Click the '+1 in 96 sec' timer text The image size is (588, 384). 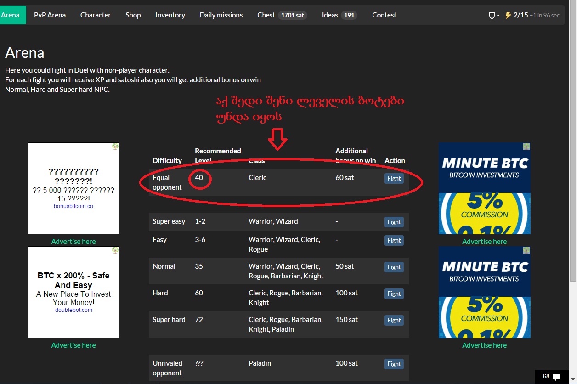tap(544, 16)
